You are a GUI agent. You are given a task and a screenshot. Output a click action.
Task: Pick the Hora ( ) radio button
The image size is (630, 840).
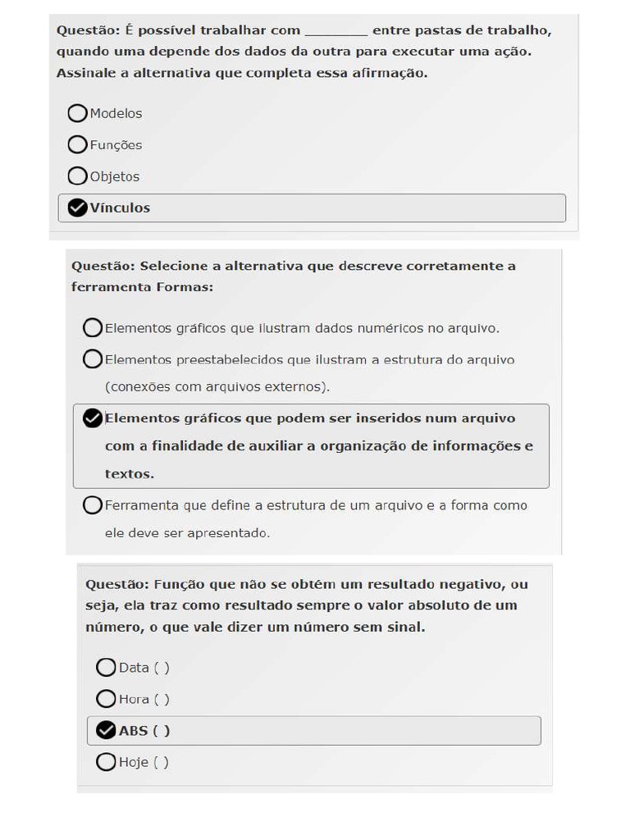click(x=106, y=699)
